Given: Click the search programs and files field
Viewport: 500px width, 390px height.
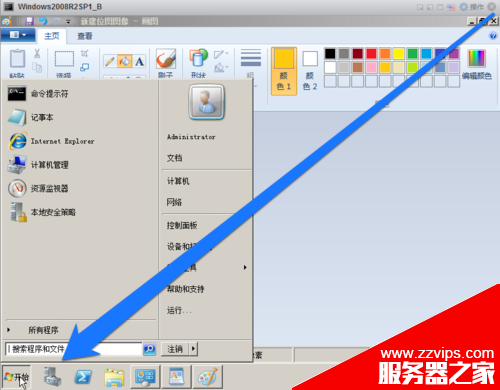Looking at the screenshot, I should pyautogui.click(x=74, y=349).
